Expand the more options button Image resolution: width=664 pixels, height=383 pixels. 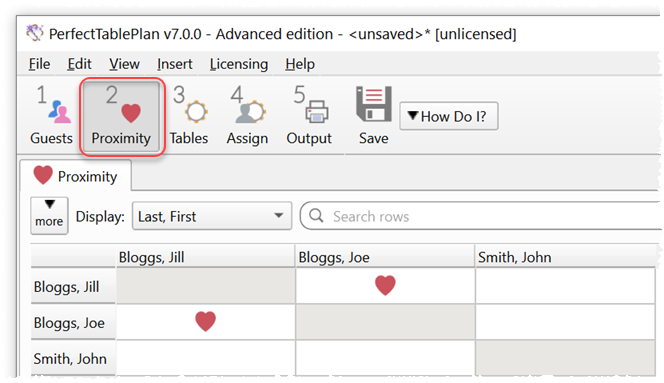[x=49, y=215]
